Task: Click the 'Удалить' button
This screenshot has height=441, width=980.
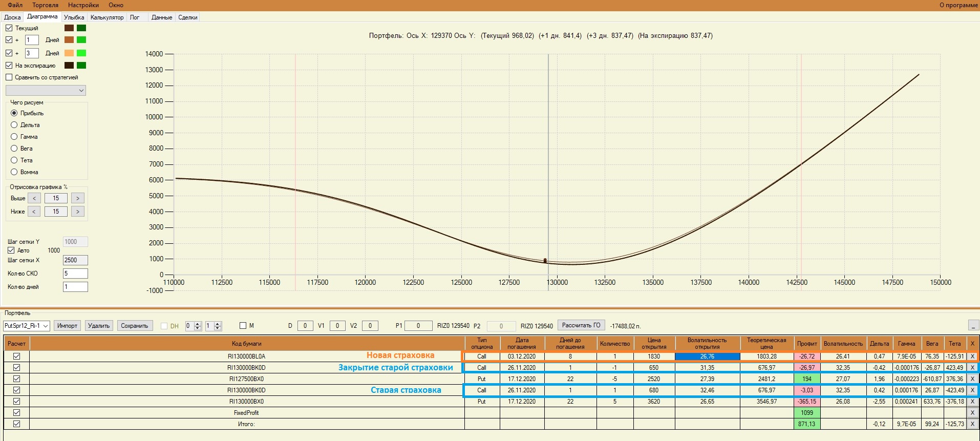Action: 99,326
